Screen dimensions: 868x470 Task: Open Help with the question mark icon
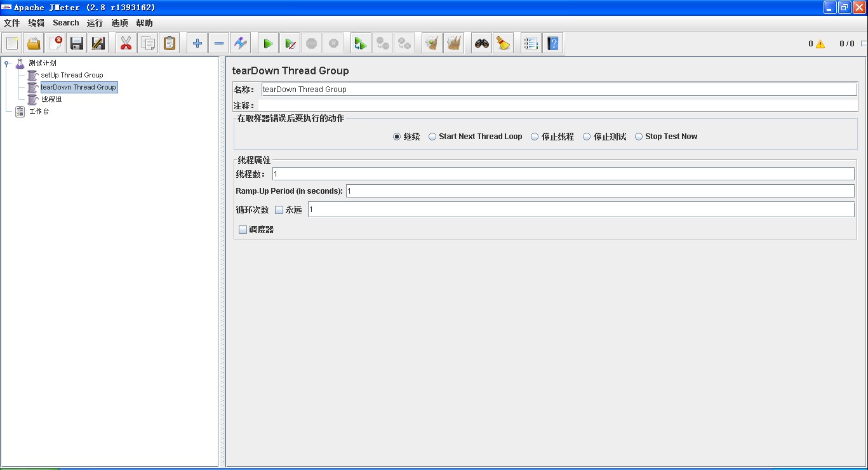tap(552, 43)
